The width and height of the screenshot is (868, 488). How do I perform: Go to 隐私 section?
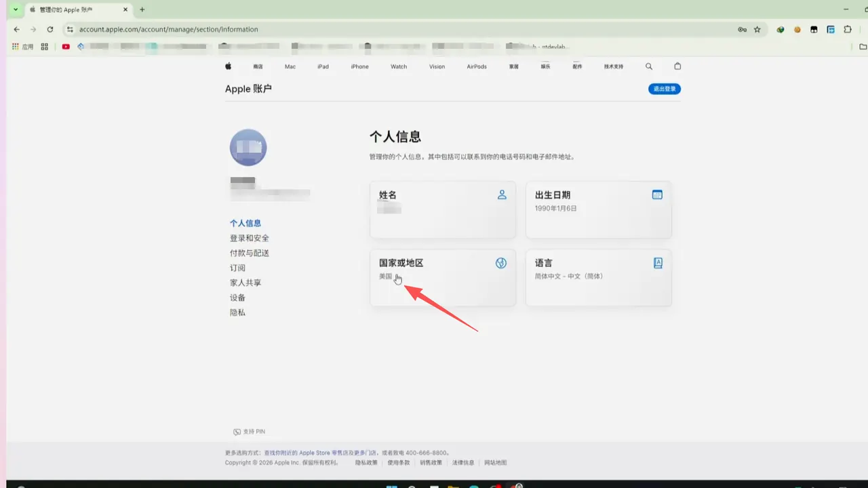coord(237,312)
